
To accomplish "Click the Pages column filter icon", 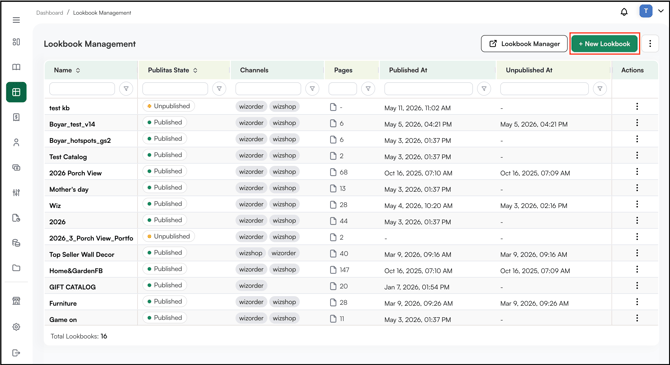I will click(x=368, y=89).
